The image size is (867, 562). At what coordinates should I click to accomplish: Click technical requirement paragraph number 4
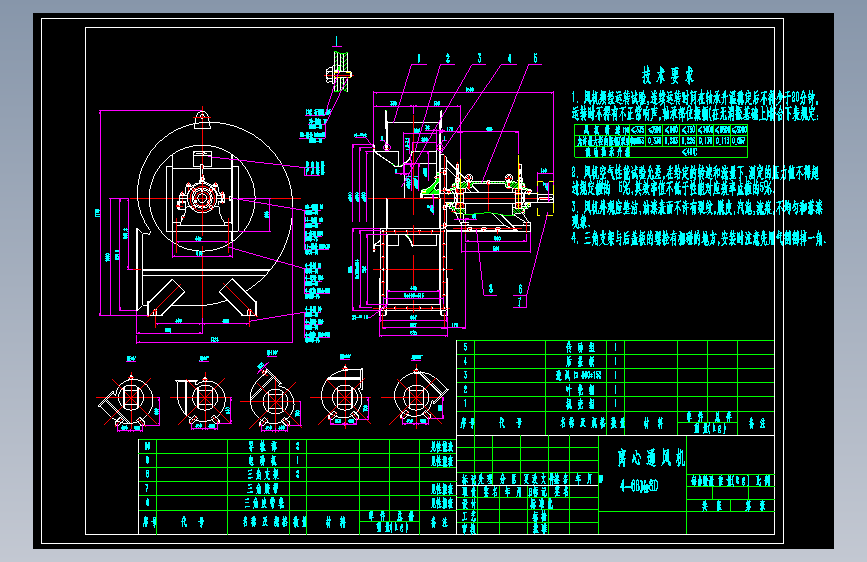(698, 239)
